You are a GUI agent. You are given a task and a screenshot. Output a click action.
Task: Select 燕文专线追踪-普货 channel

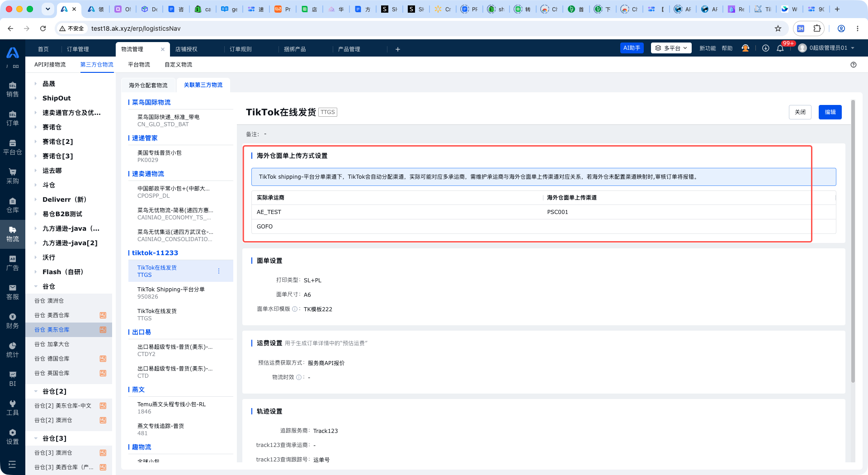point(181,429)
